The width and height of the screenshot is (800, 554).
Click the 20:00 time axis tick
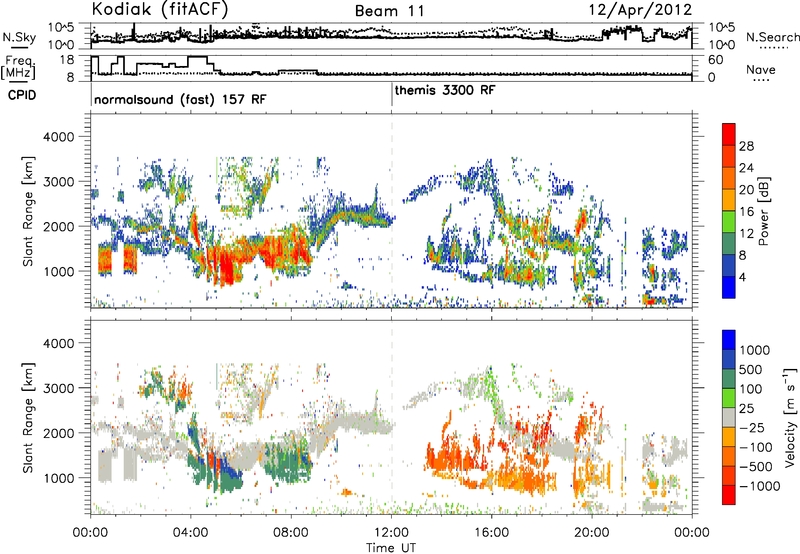(592, 533)
